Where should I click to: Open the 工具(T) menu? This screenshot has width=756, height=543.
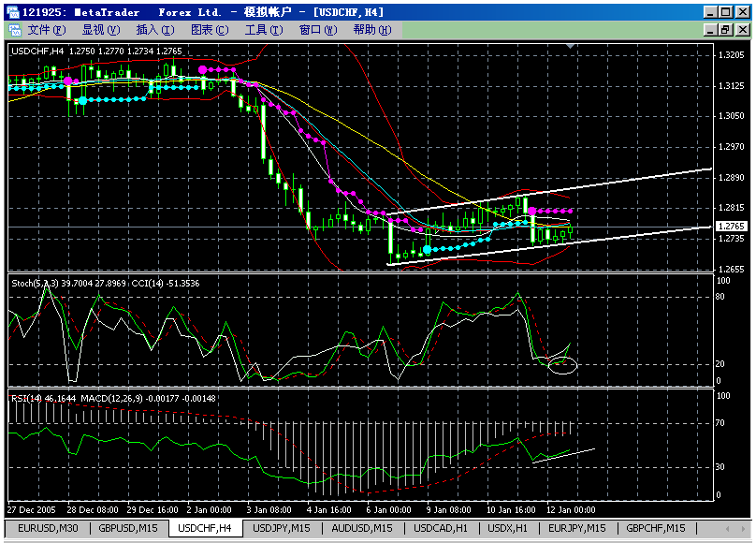point(263,30)
